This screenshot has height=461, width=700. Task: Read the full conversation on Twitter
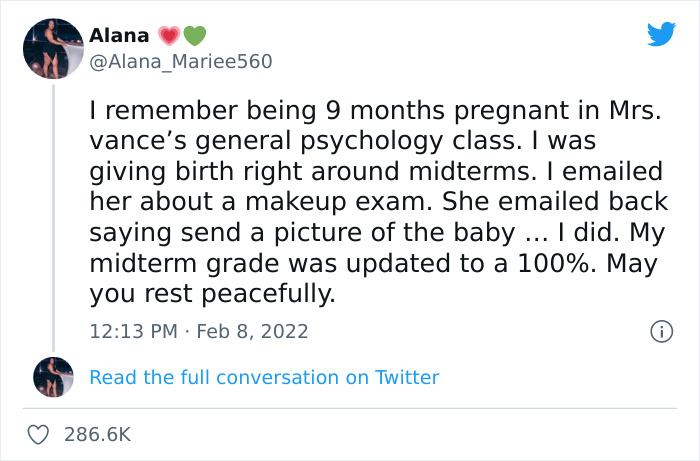(x=264, y=377)
